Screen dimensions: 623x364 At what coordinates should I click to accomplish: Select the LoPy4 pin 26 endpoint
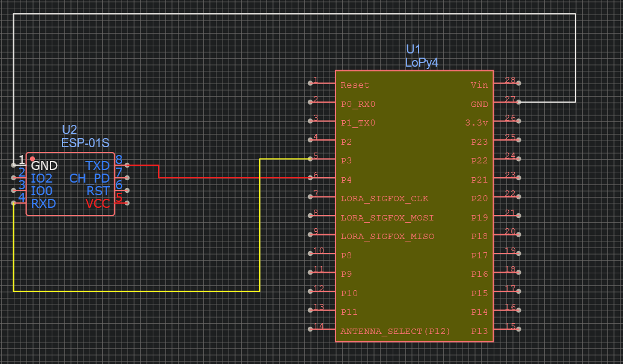pos(518,121)
